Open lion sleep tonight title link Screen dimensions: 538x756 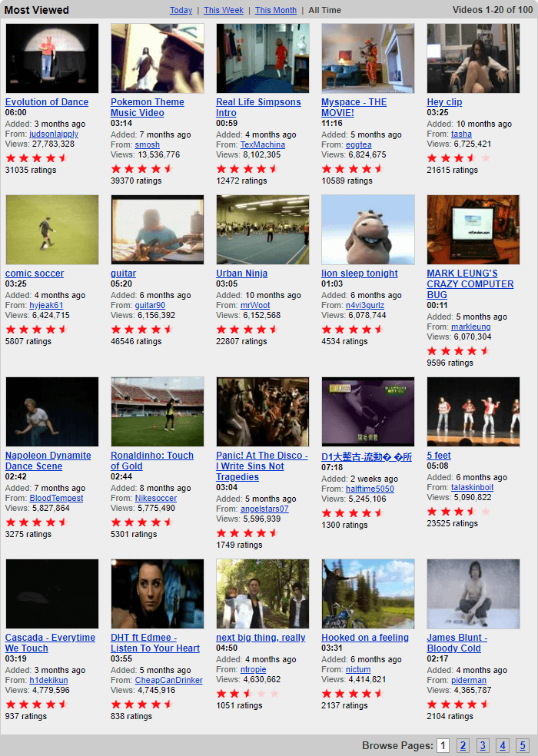click(x=360, y=274)
